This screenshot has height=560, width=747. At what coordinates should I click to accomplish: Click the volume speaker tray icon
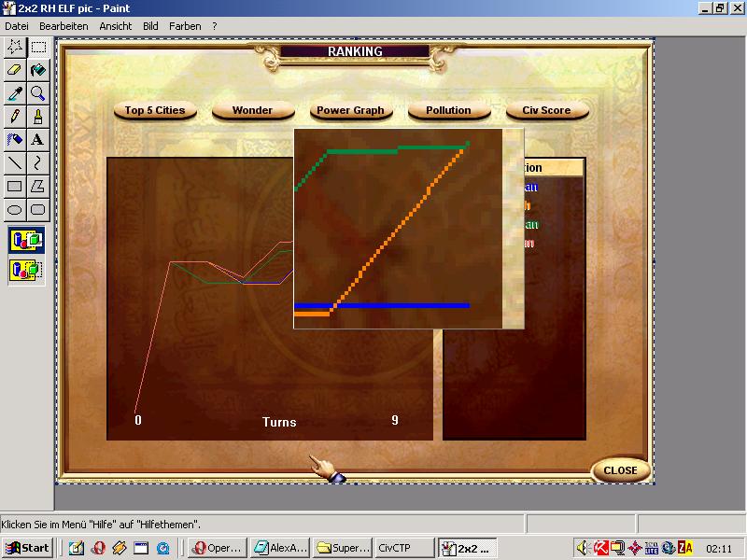pyautogui.click(x=582, y=548)
